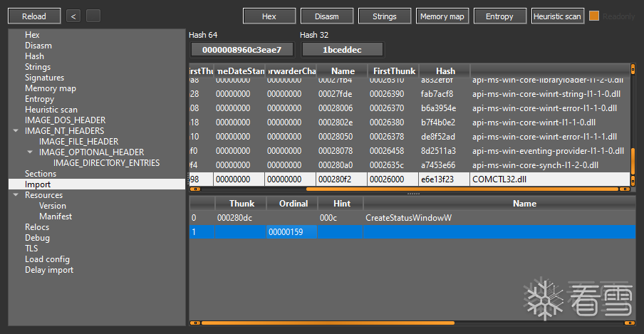Open the Entropy toolbar button
Viewport: 644px width, 334px height.
[x=499, y=16]
